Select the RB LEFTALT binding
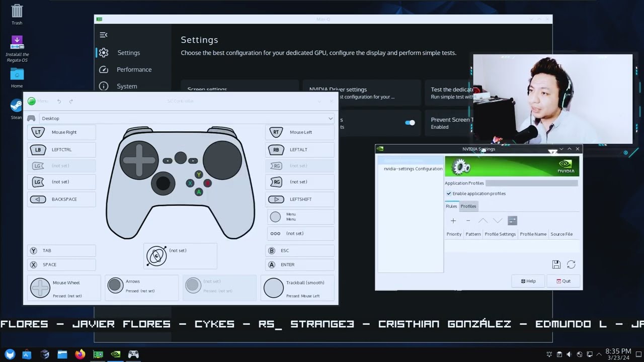644x362 pixels. pos(300,149)
